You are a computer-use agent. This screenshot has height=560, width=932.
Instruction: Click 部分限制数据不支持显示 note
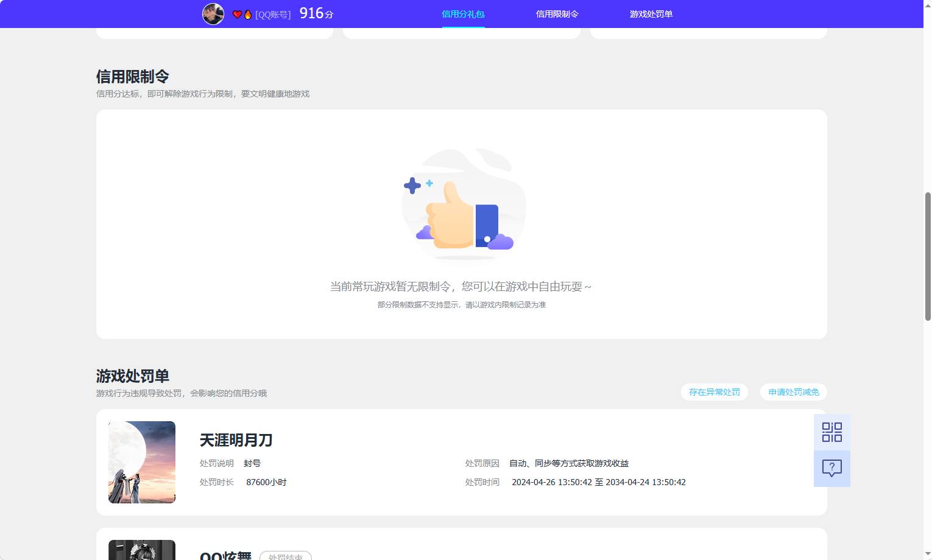click(461, 304)
